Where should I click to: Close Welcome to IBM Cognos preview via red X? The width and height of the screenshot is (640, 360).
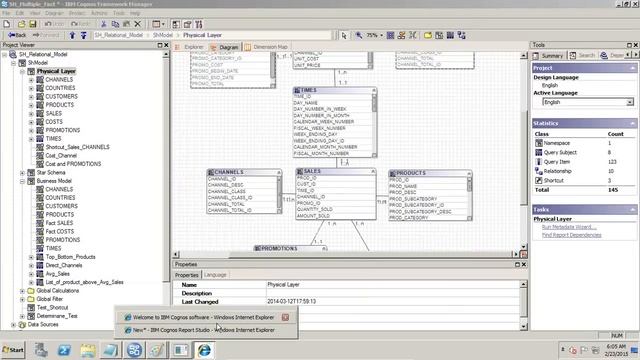[x=285, y=317]
